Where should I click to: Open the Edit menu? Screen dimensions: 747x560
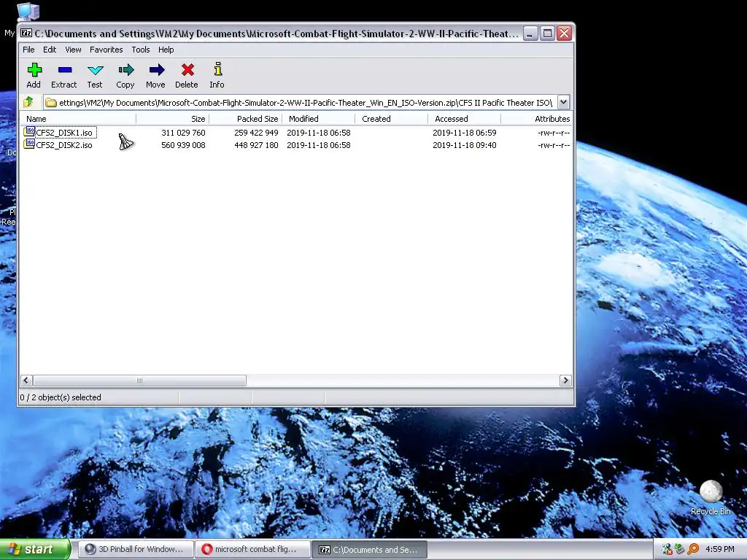click(50, 50)
